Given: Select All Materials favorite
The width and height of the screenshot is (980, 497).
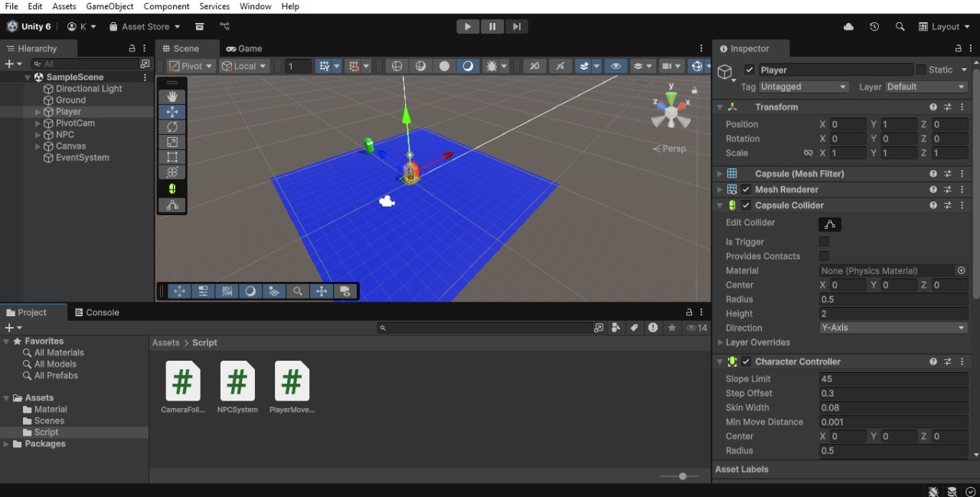Looking at the screenshot, I should click(59, 353).
